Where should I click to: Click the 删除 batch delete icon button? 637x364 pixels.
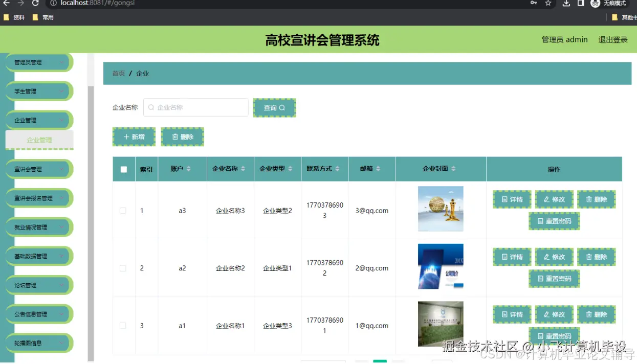[182, 136]
